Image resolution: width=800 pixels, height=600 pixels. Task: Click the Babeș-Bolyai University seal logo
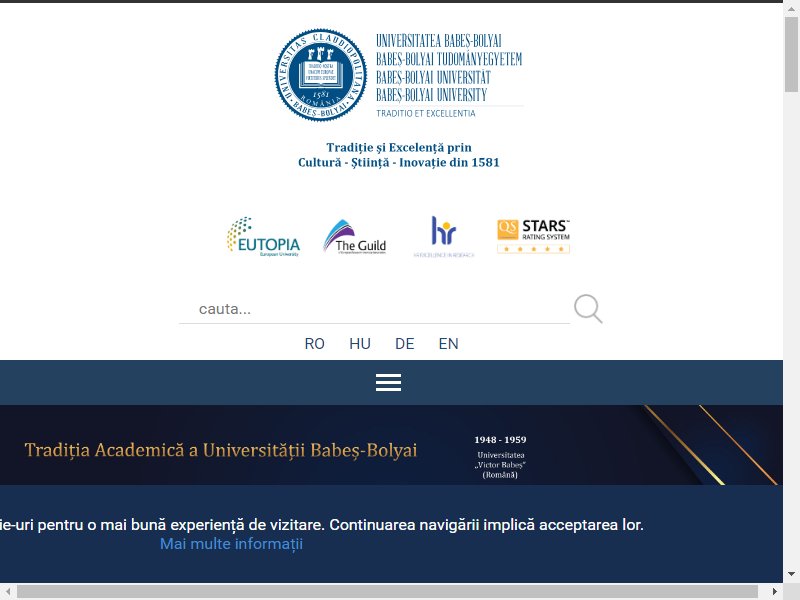(320, 75)
